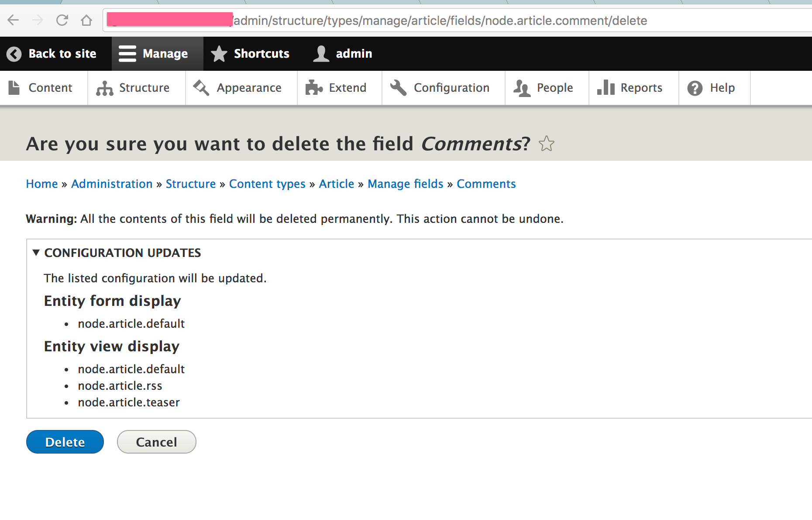Open Content via the page icon

pos(15,87)
